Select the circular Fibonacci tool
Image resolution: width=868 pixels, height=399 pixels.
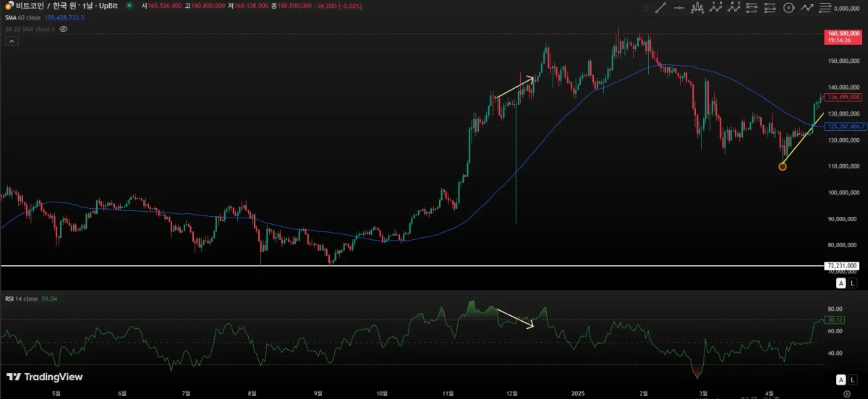pos(788,8)
